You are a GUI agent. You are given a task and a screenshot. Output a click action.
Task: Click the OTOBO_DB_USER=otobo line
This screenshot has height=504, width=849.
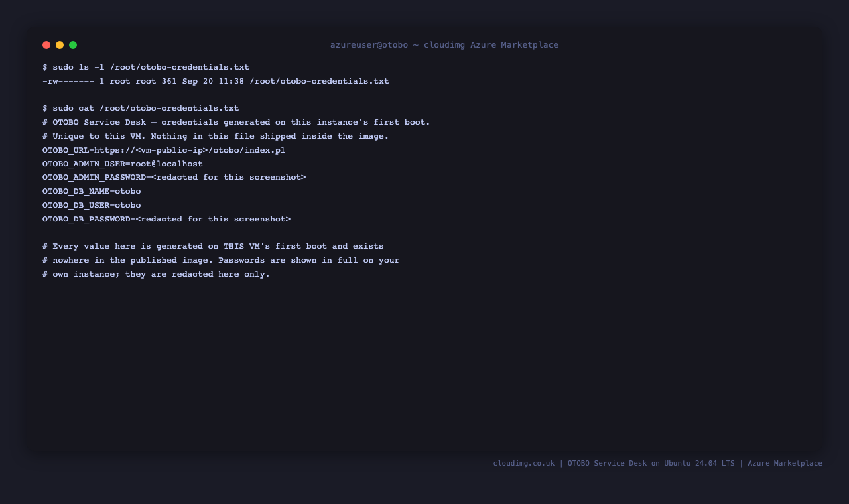[92, 206]
